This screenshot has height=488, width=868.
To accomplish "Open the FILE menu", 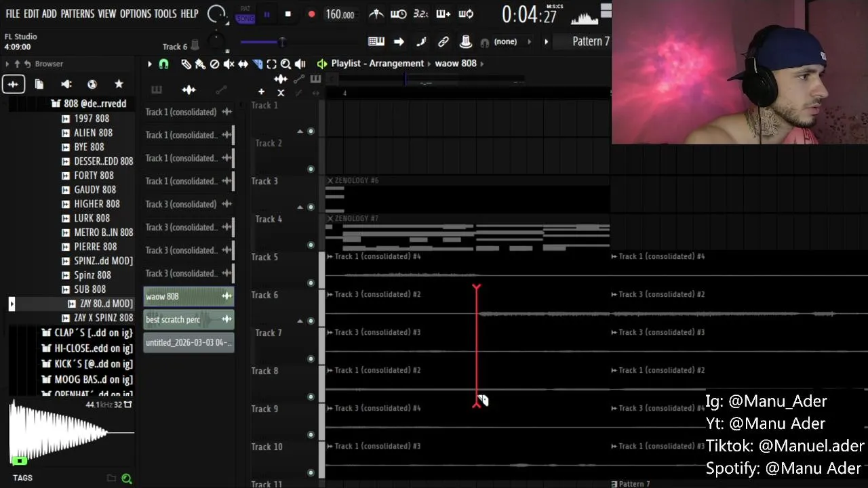I will coord(12,14).
